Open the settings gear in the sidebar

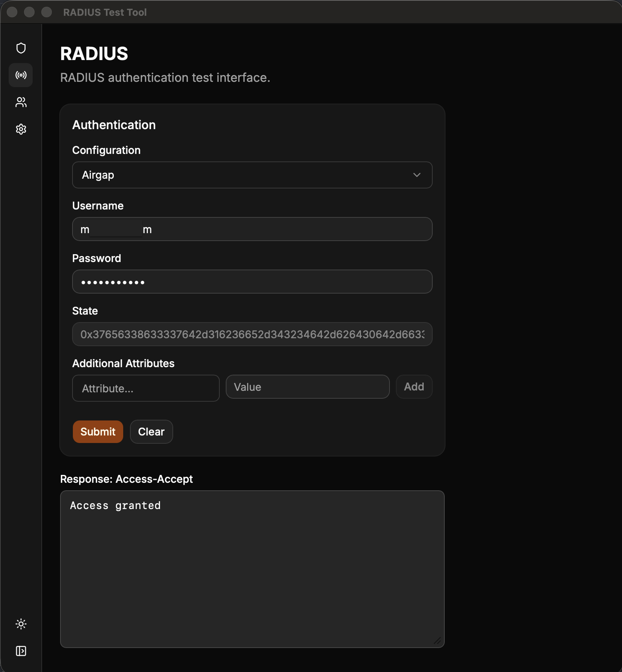pyautogui.click(x=21, y=129)
